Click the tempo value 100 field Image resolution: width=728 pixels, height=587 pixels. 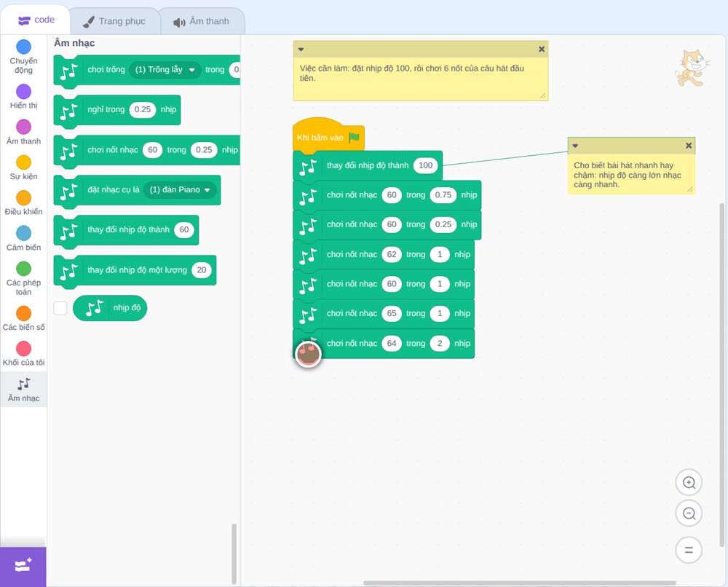pos(425,165)
